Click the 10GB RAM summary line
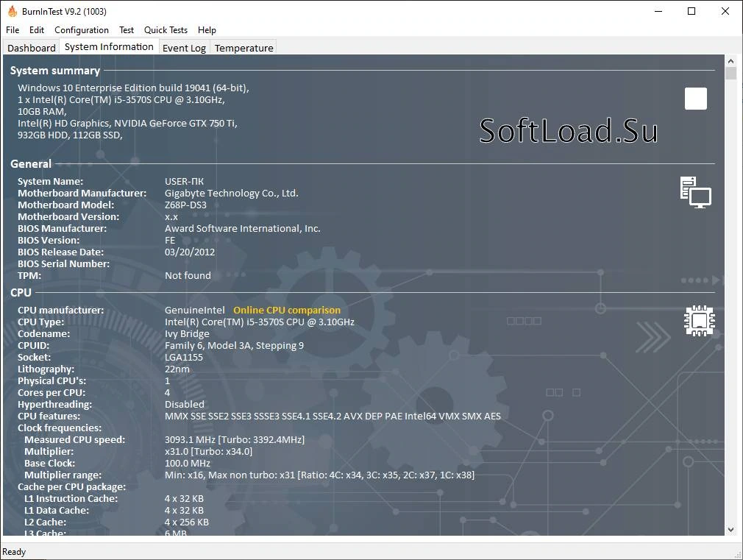Screen dimensions: 743x560 tap(42, 111)
